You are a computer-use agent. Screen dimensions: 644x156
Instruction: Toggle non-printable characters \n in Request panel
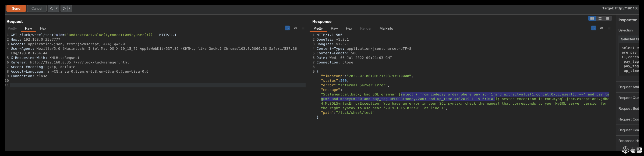tap(295, 28)
